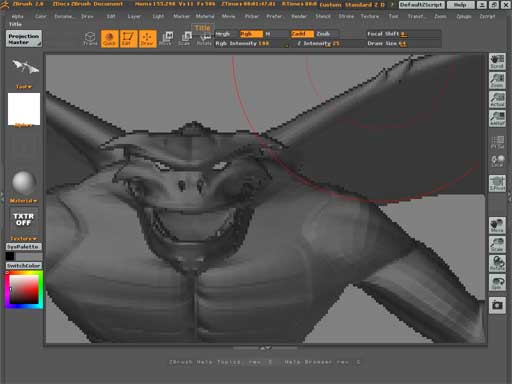Open the Zscript menu
This screenshot has width=512, height=384.
coord(487,16)
